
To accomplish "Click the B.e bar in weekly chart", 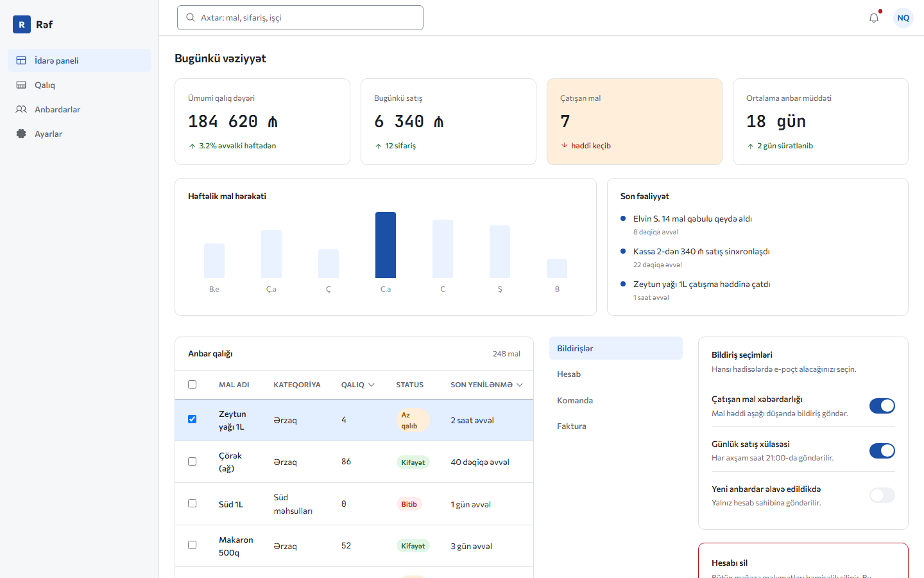I will [214, 261].
